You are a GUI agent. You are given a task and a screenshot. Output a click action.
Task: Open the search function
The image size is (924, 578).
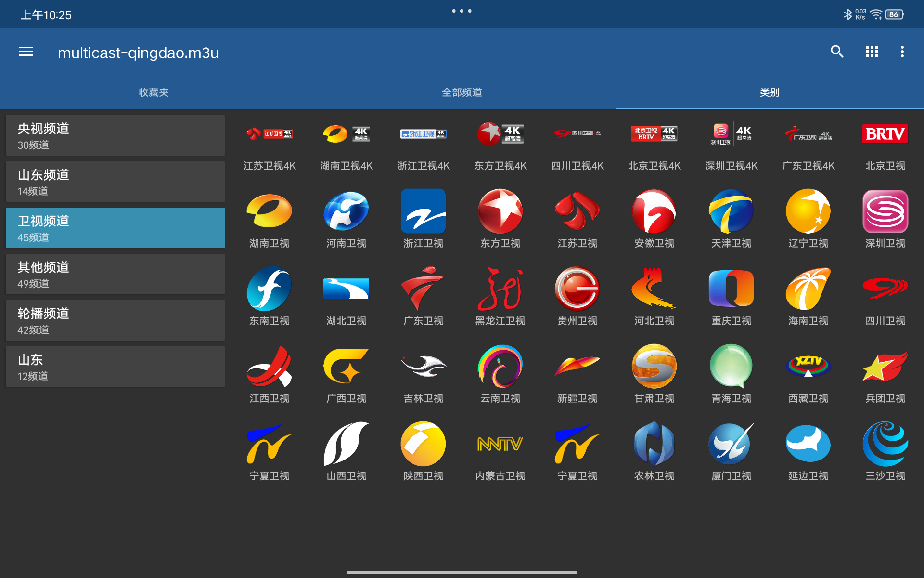(x=836, y=52)
